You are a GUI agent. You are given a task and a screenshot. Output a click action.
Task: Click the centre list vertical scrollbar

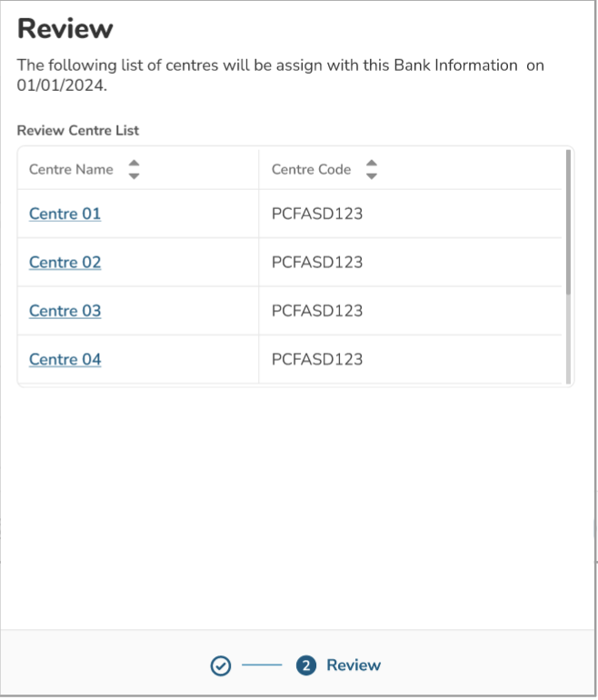tap(569, 222)
